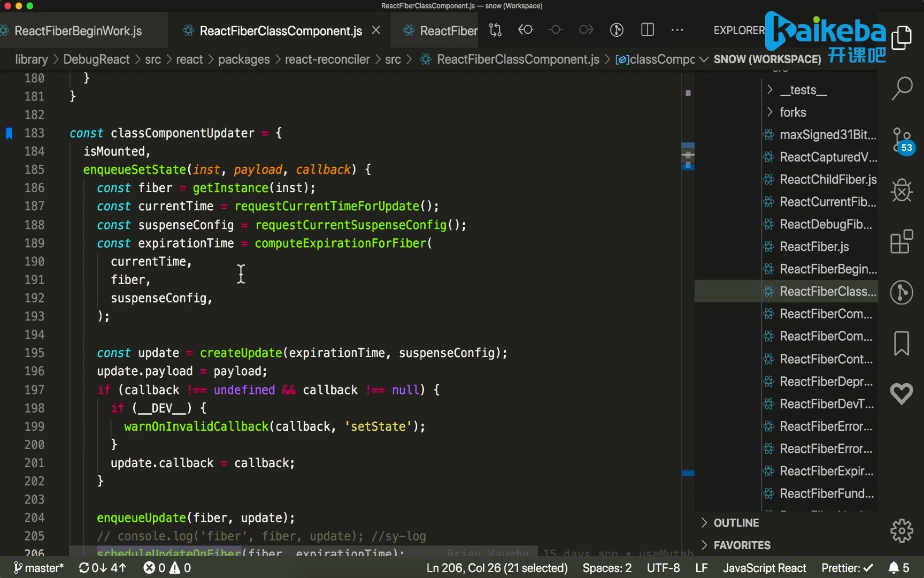Open ReactCapturedV... file in explorer

[820, 157]
